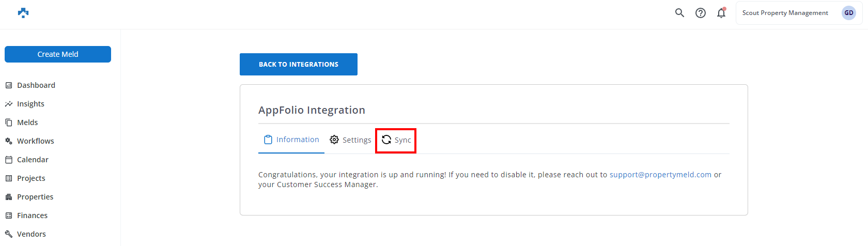
Task: Click the Properties building icon
Action: coord(9,197)
